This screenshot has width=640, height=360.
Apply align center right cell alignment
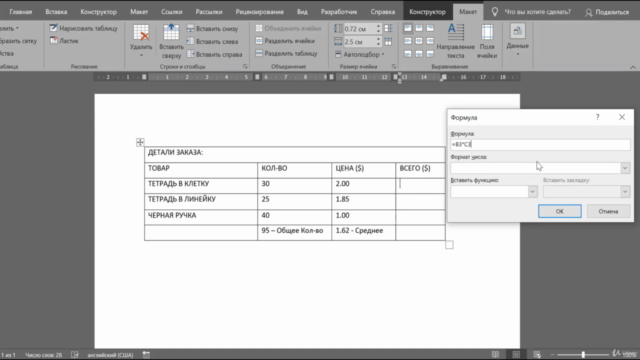point(430,41)
